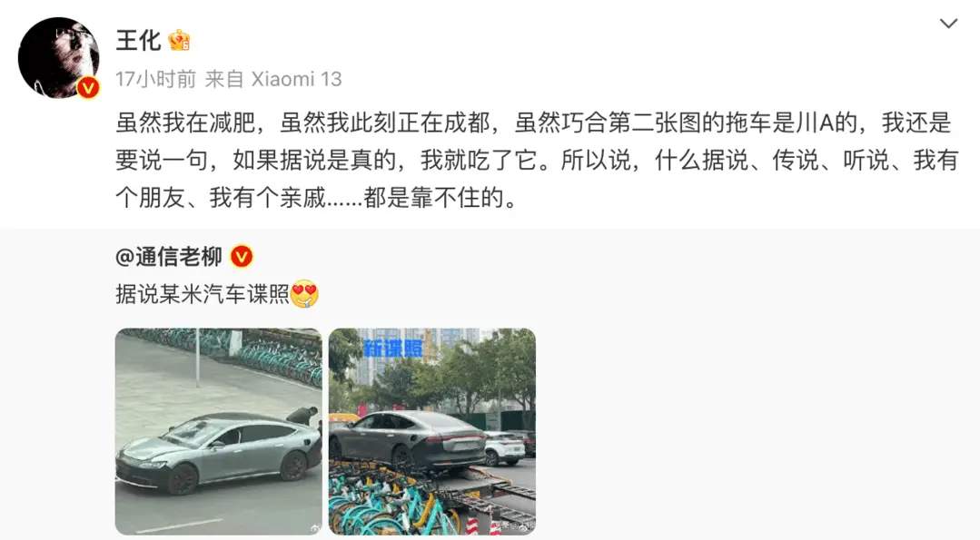This screenshot has height=540, width=980.
Task: Click the Weibo watermark on the first photo
Action: (x=312, y=528)
